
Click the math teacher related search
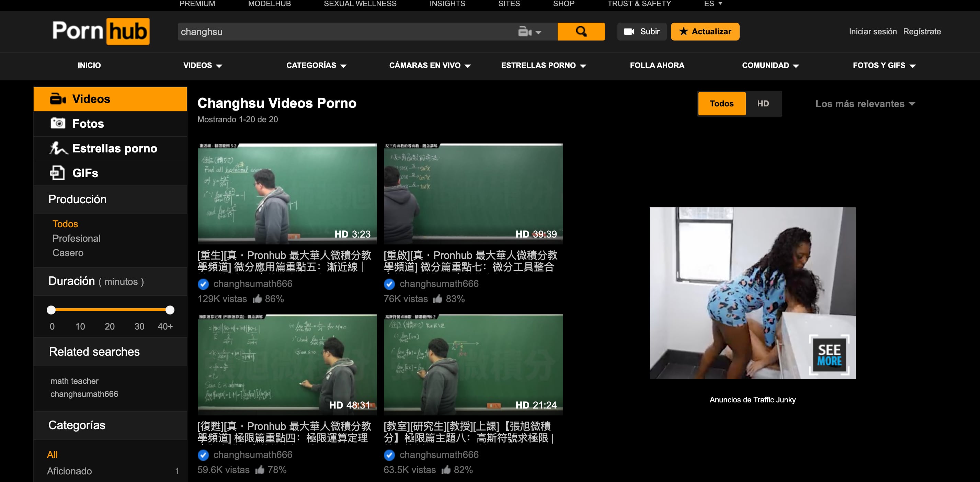(x=74, y=381)
